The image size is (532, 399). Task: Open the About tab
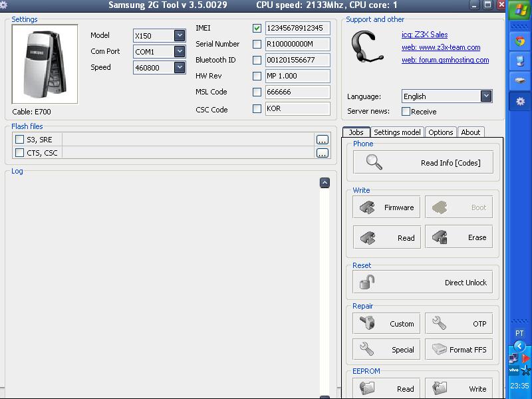click(x=471, y=132)
